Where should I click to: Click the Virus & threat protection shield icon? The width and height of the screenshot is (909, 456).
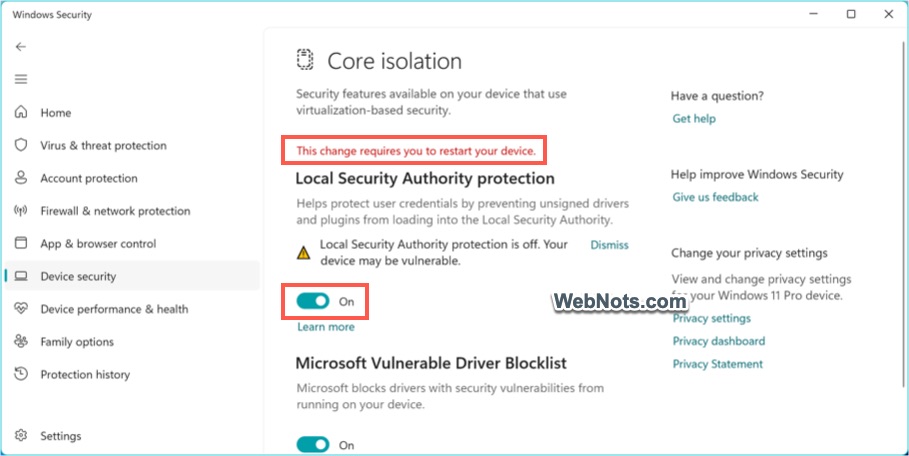21,145
